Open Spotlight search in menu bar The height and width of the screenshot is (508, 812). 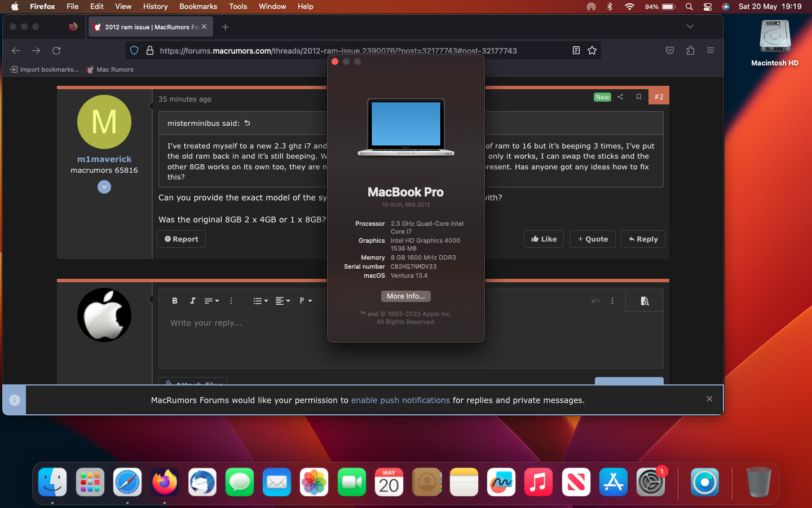click(689, 7)
